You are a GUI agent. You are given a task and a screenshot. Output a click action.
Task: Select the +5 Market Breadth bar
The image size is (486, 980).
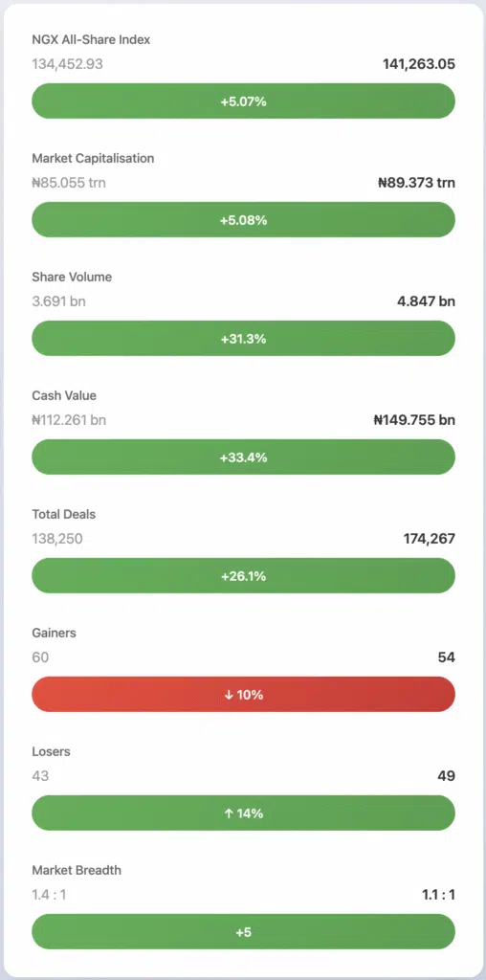coord(243,932)
